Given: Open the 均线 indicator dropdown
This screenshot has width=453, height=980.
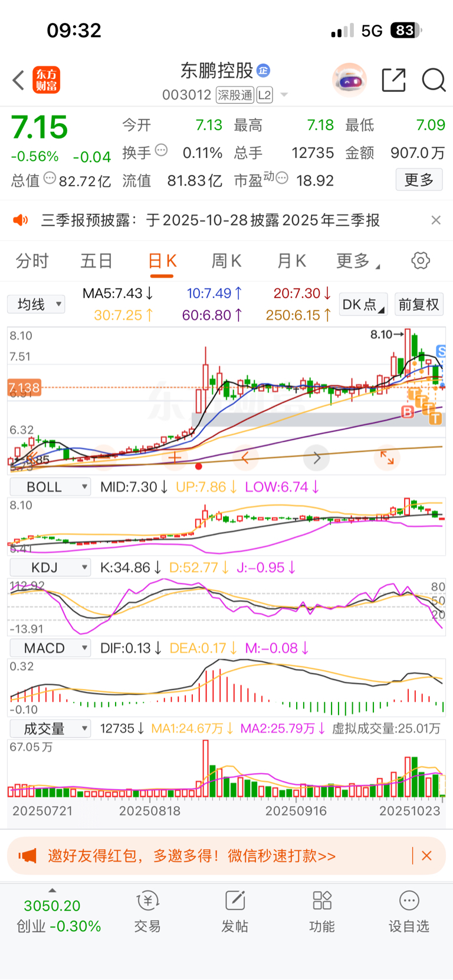Looking at the screenshot, I should coord(36,305).
